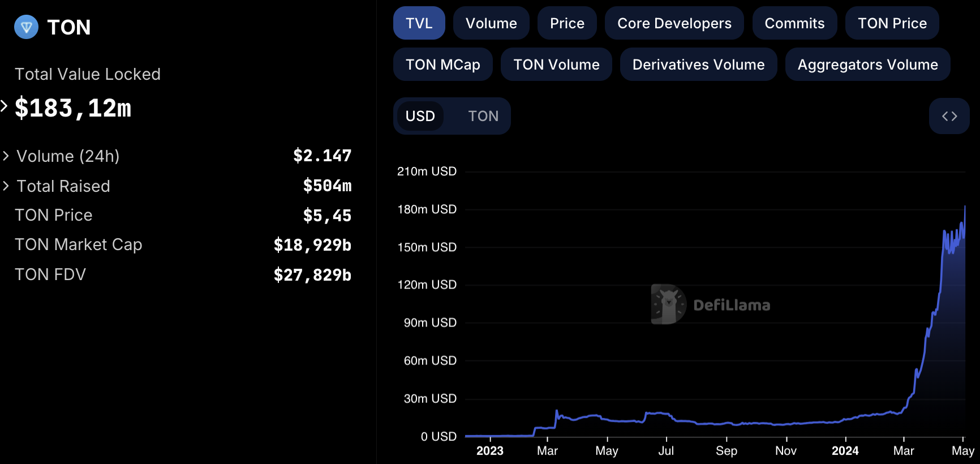
Task: Toggle the Volume chart metric
Action: [x=491, y=23]
